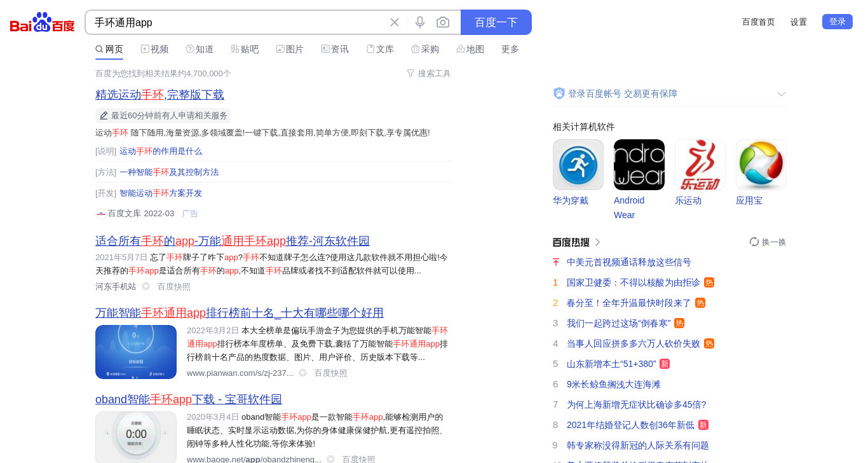Open hot search 为何上海新增无症状比确诊多45倍?
This screenshot has height=463, width=868.
(x=637, y=404)
